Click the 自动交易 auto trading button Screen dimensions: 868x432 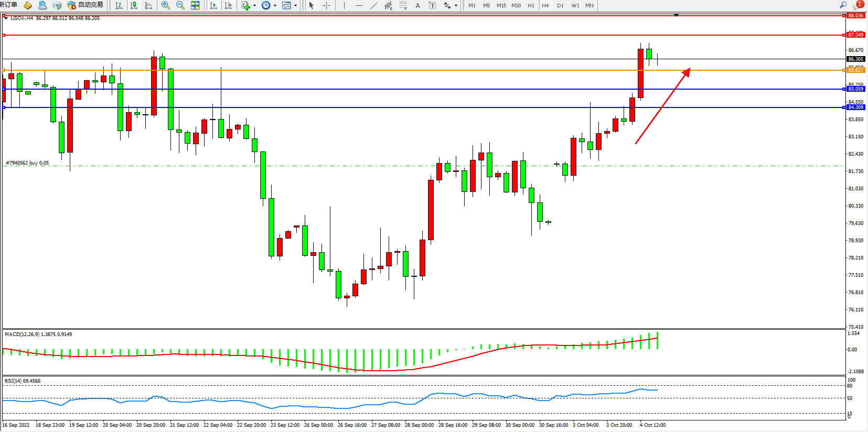tap(85, 5)
